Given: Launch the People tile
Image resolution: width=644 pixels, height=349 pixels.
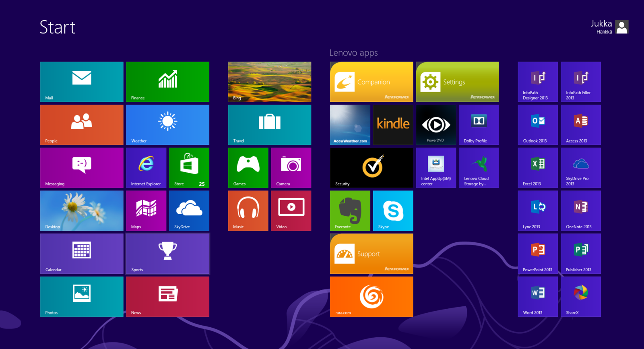Looking at the screenshot, I should tap(82, 125).
